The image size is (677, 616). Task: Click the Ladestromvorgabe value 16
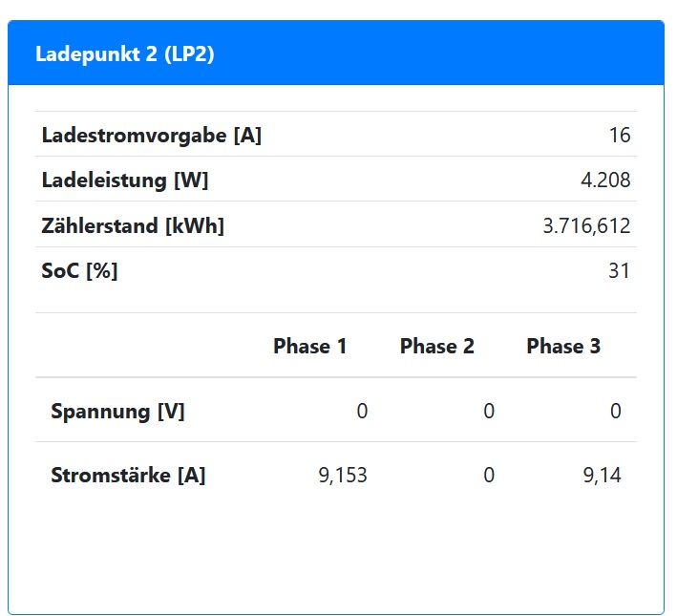[620, 136]
